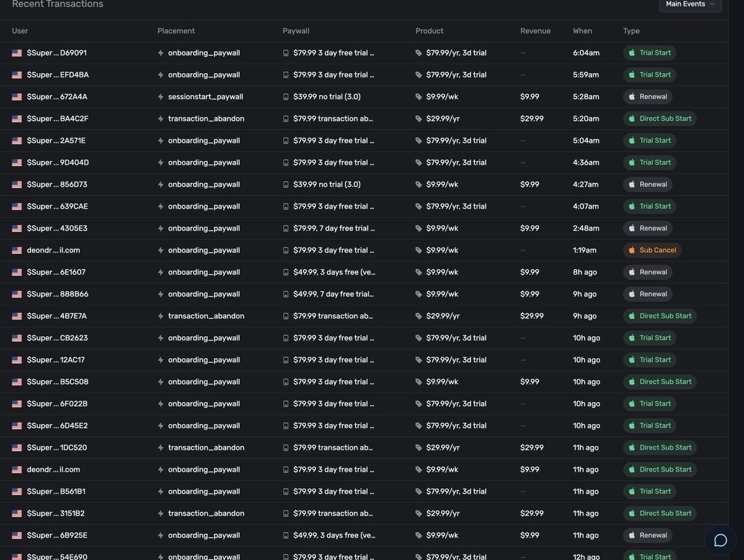744x560 pixels.
Task: Click the US flag for user D69091
Action: point(17,53)
